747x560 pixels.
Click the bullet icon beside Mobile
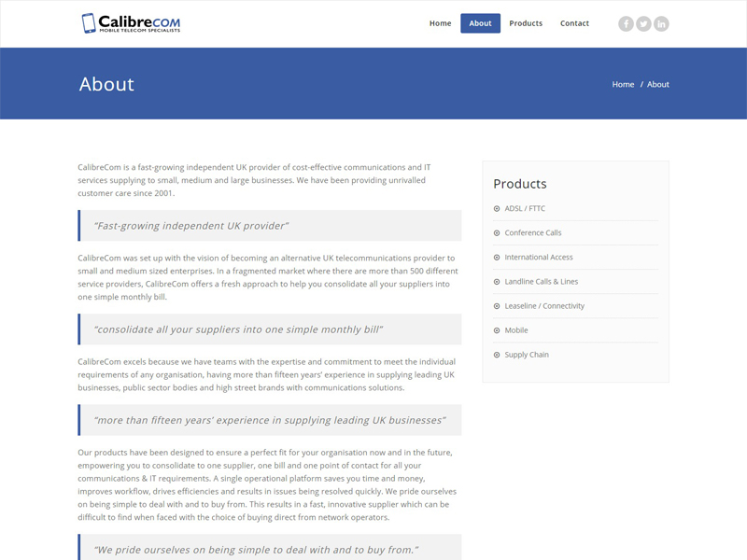(497, 330)
